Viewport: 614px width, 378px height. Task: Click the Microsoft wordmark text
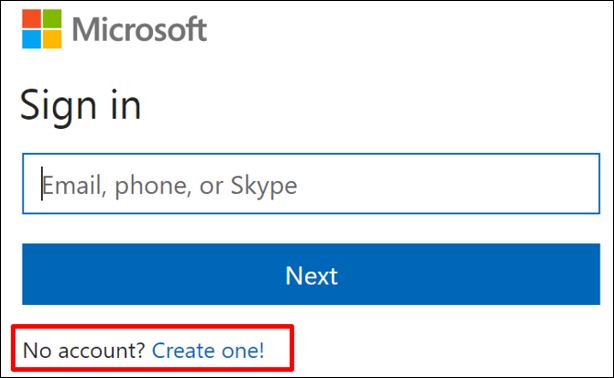point(139,29)
